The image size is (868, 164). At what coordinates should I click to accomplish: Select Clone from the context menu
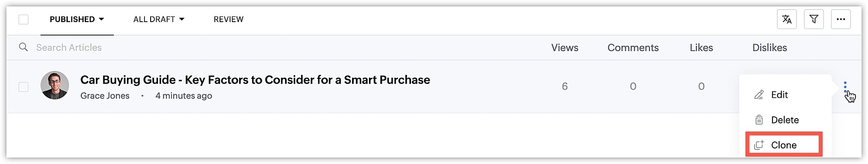[x=784, y=145]
